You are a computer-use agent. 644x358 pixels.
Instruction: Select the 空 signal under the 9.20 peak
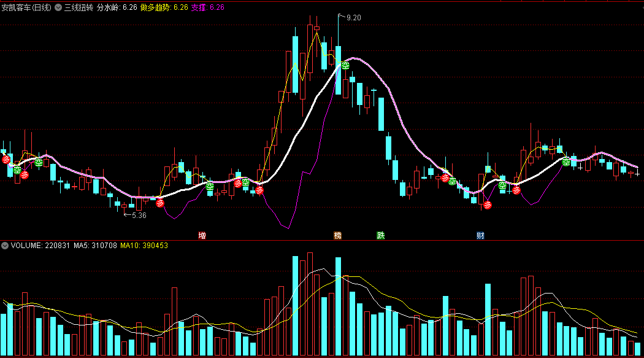345,66
